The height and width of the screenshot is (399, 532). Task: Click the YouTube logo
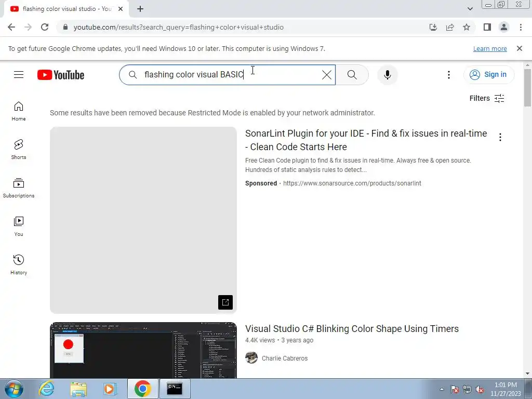tap(61, 75)
